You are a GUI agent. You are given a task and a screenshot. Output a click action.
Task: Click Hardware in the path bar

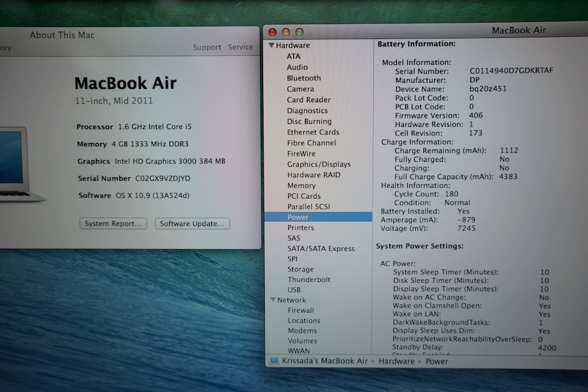pyautogui.click(x=396, y=361)
